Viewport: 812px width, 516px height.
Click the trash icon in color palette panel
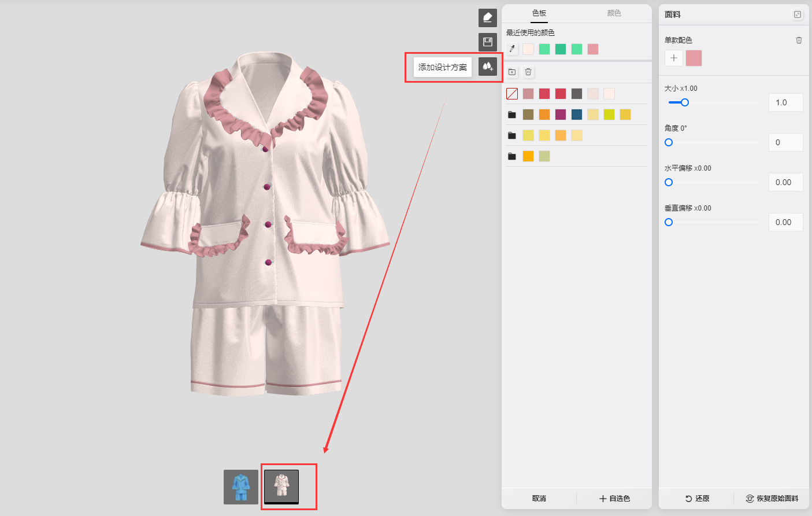528,72
